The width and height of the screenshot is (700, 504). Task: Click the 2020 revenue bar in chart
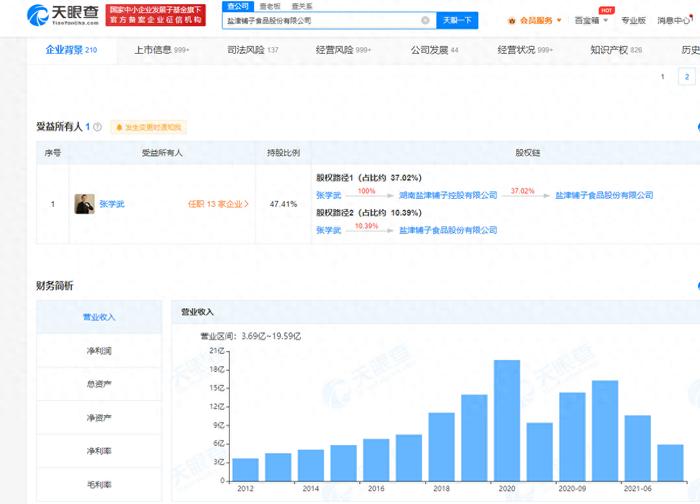point(507,421)
